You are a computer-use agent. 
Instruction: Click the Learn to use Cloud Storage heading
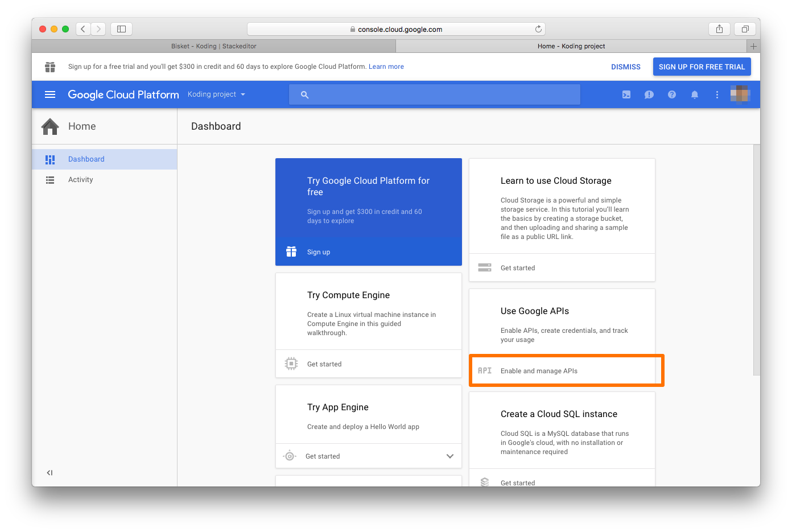[x=556, y=181]
